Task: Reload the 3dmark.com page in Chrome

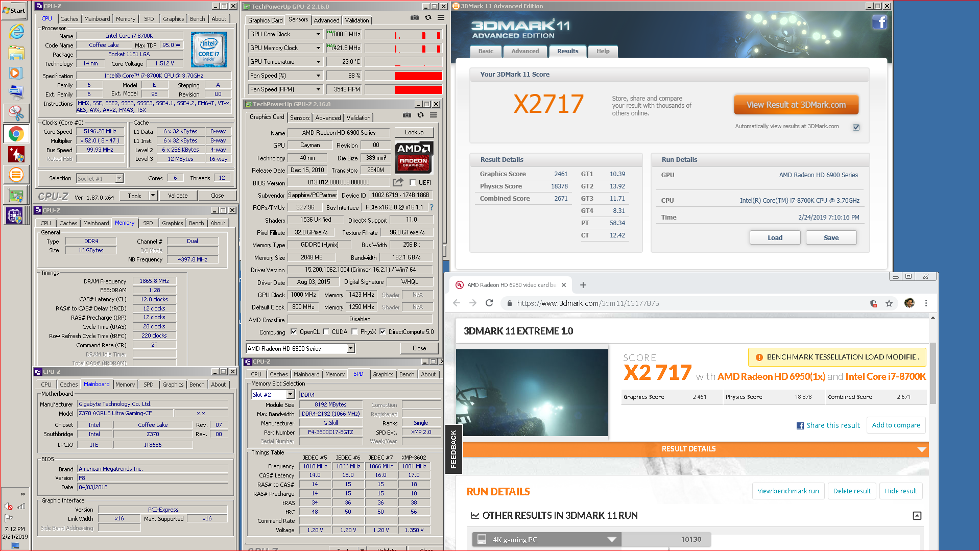Action: pos(489,303)
